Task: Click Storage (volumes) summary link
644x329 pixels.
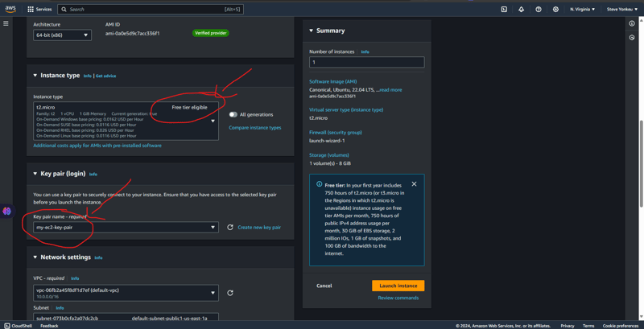Action: (x=329, y=155)
